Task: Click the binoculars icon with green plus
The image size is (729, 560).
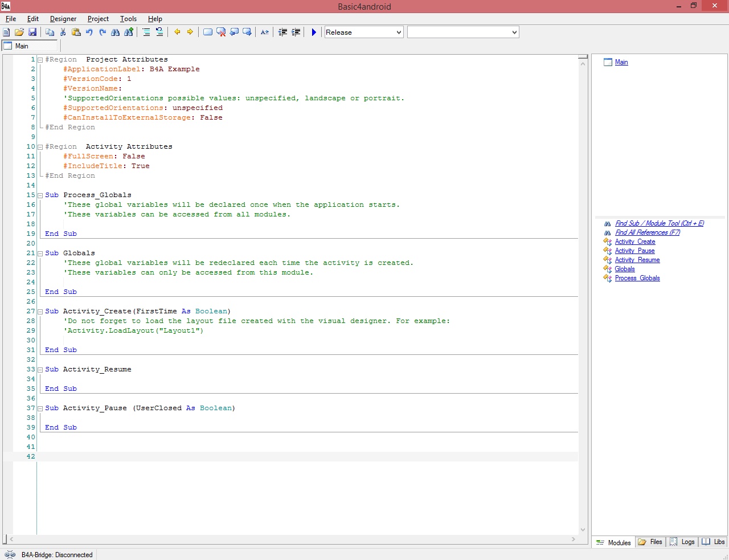Action: pyautogui.click(x=129, y=32)
